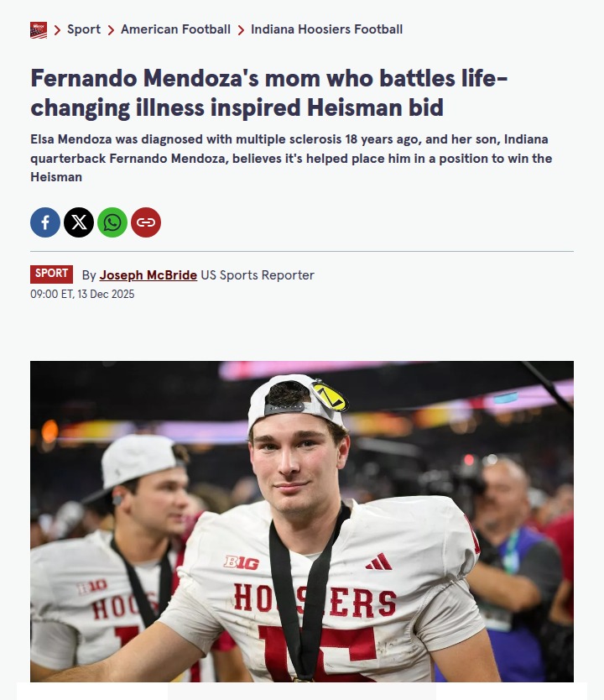Share article on Facebook
This screenshot has width=604, height=700.
coord(45,222)
